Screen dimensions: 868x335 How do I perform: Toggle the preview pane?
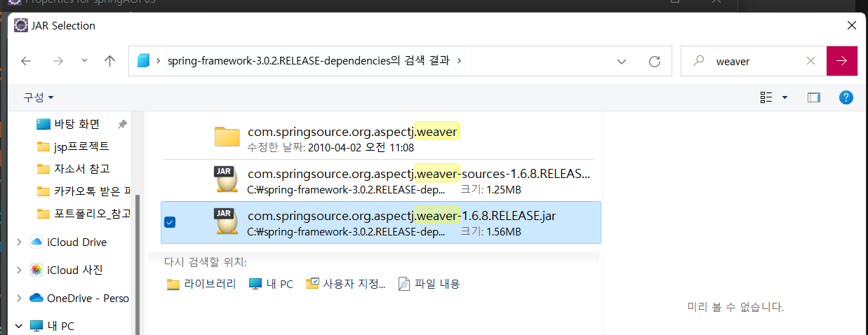point(814,97)
